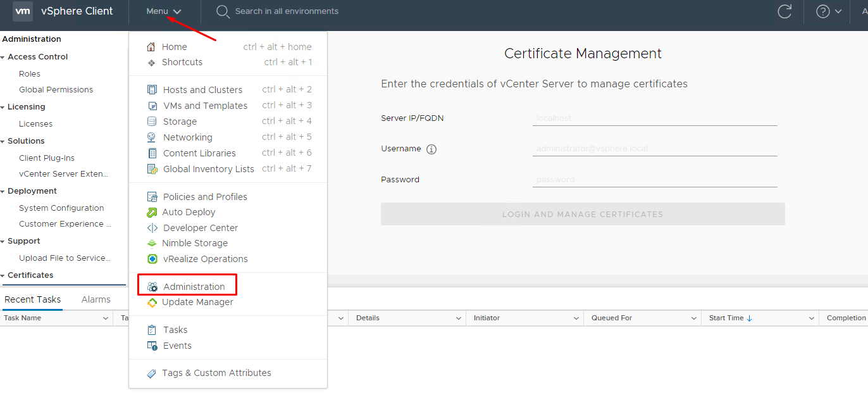Collapse the Solutions section
The height and width of the screenshot is (395, 868).
[x=3, y=141]
